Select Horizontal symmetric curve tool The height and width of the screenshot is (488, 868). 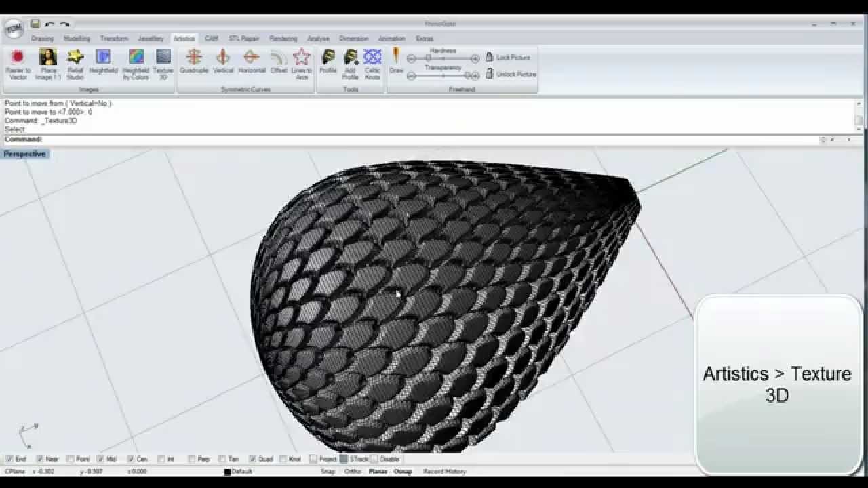(252, 62)
